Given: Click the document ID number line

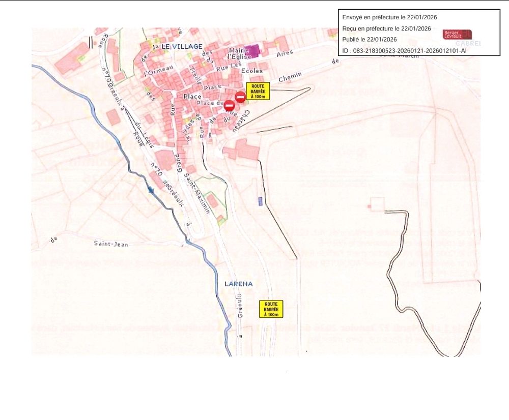Looking at the screenshot, I should (405, 51).
